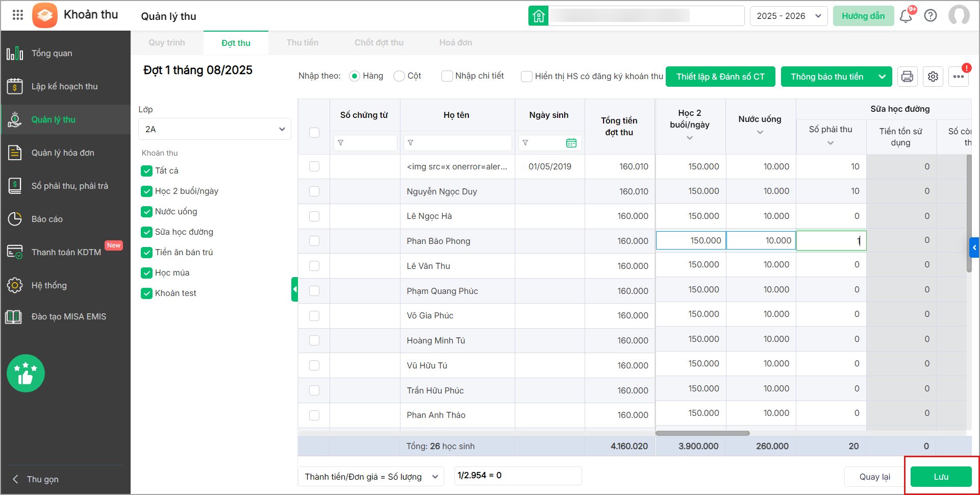Click the Lưu save button
The height and width of the screenshot is (495, 980).
tap(941, 477)
